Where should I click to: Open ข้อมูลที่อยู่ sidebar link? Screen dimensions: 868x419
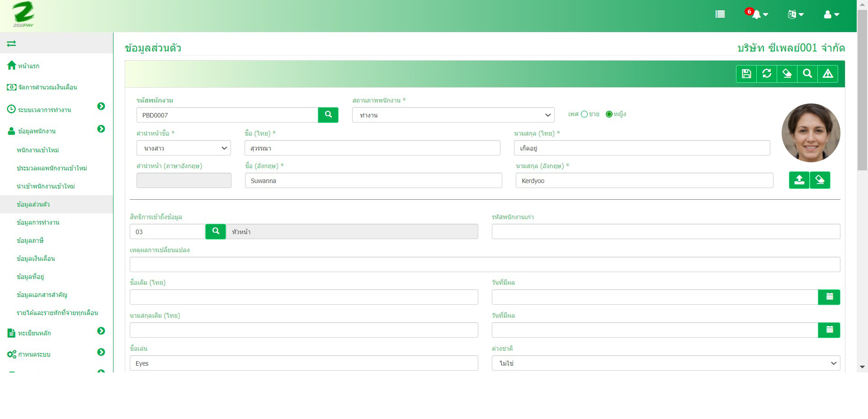pos(30,277)
